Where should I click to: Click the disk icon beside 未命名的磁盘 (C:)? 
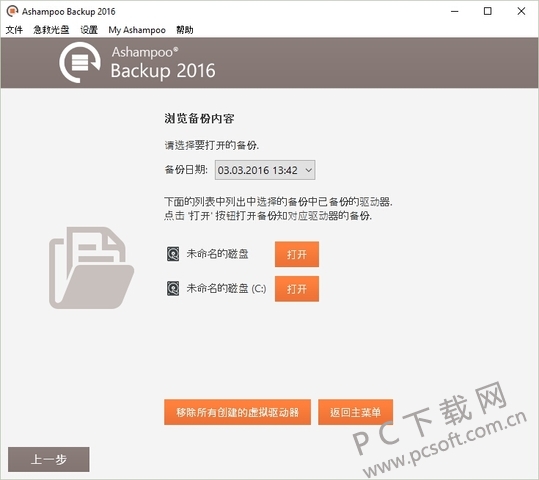[173, 288]
